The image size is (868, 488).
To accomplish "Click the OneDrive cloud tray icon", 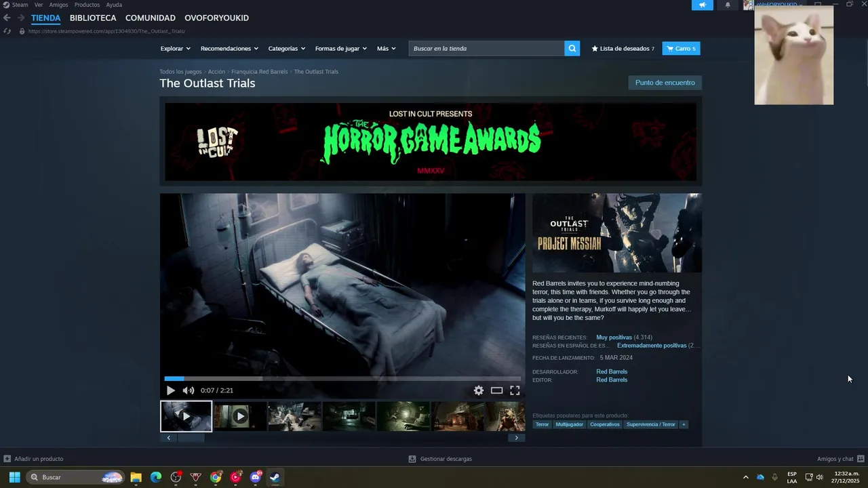I will tap(760, 477).
